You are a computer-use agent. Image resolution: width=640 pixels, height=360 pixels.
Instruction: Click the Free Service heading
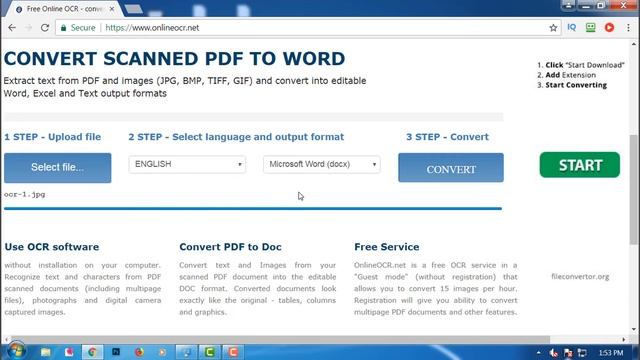(x=387, y=247)
